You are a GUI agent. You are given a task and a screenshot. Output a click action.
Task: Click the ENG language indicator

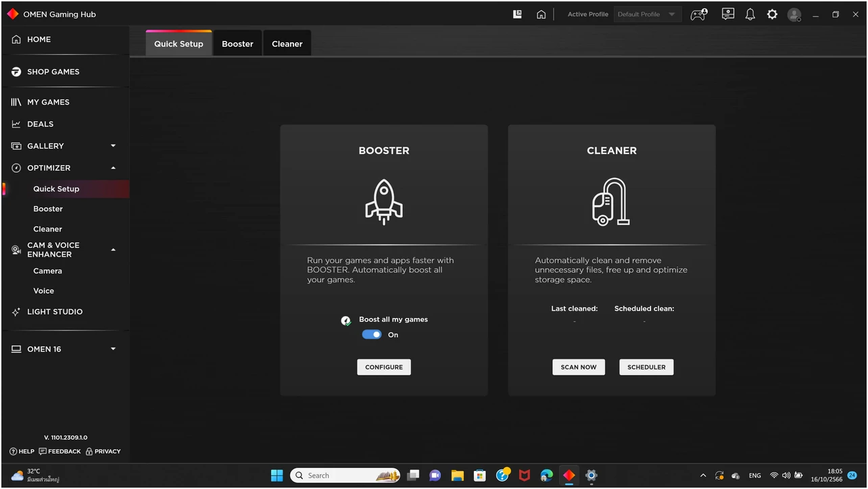point(754,476)
